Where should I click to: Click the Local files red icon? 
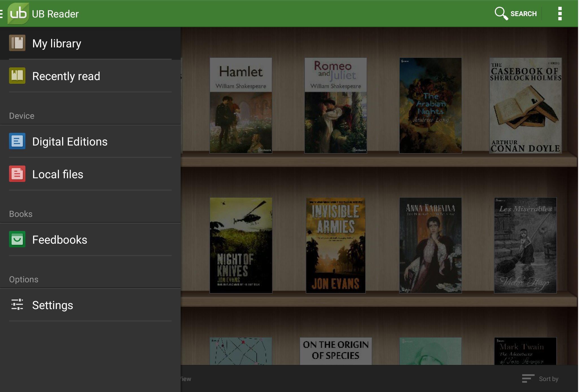point(17,174)
